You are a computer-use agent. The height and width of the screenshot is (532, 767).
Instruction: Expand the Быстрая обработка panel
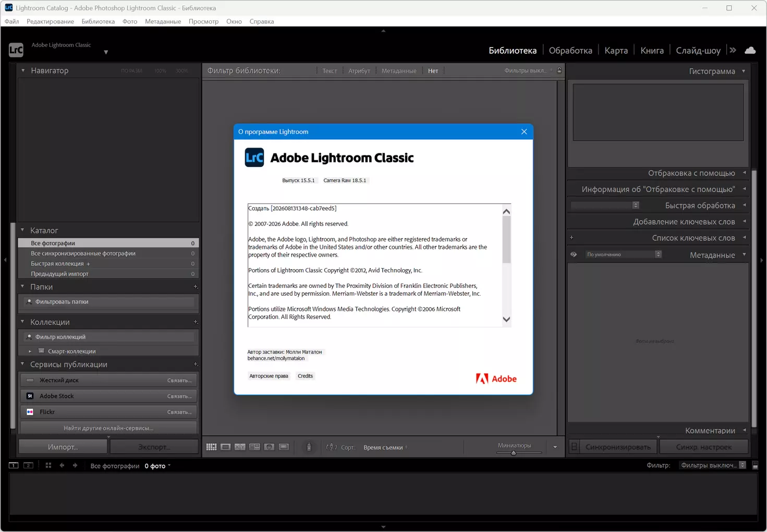click(744, 205)
